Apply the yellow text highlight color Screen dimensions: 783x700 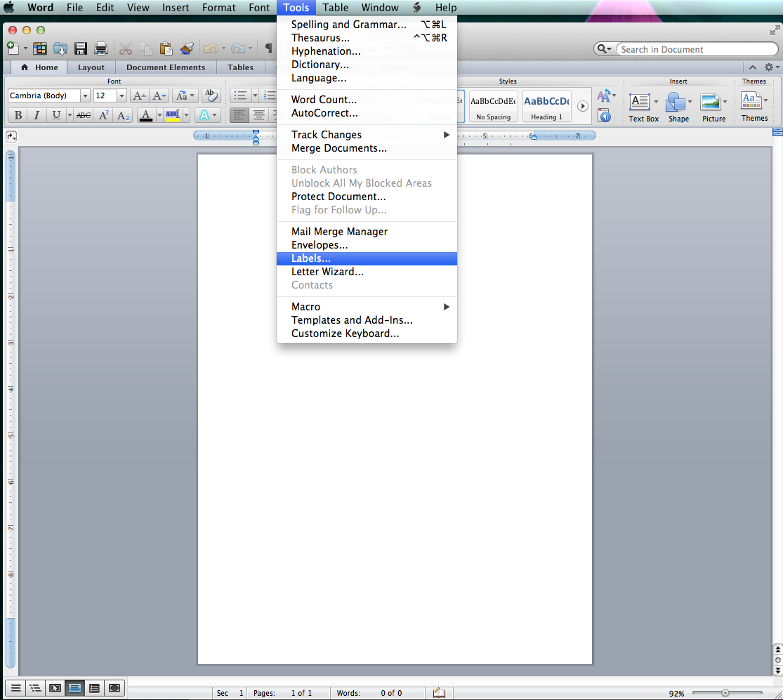[x=172, y=115]
